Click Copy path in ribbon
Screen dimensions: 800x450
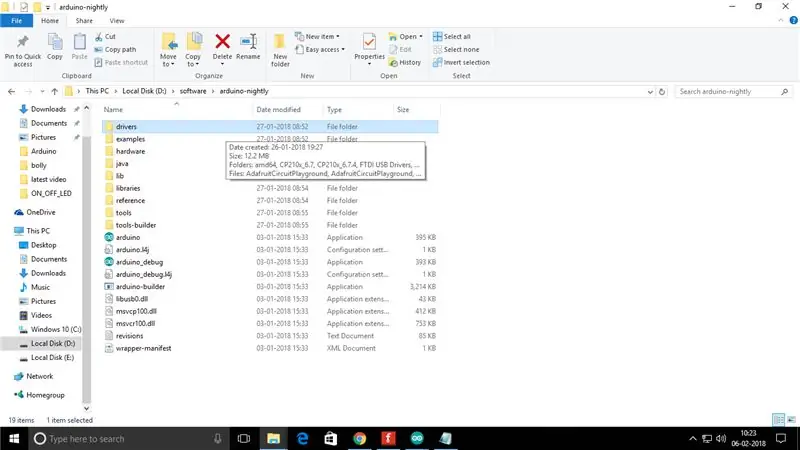point(115,49)
